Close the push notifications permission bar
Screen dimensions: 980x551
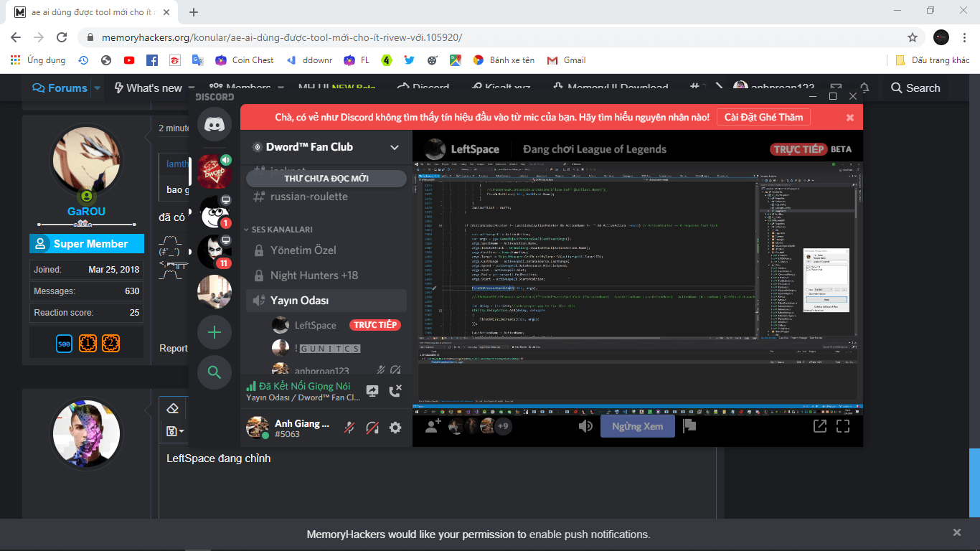click(x=956, y=533)
